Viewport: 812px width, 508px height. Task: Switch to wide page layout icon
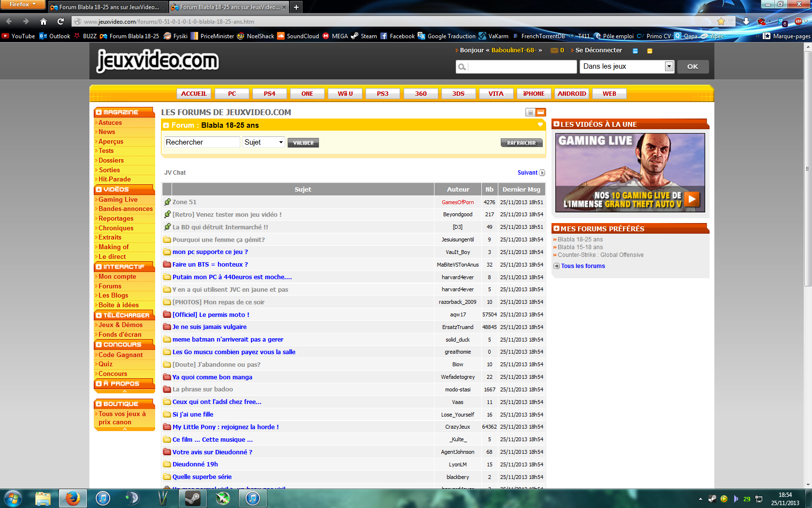541,112
